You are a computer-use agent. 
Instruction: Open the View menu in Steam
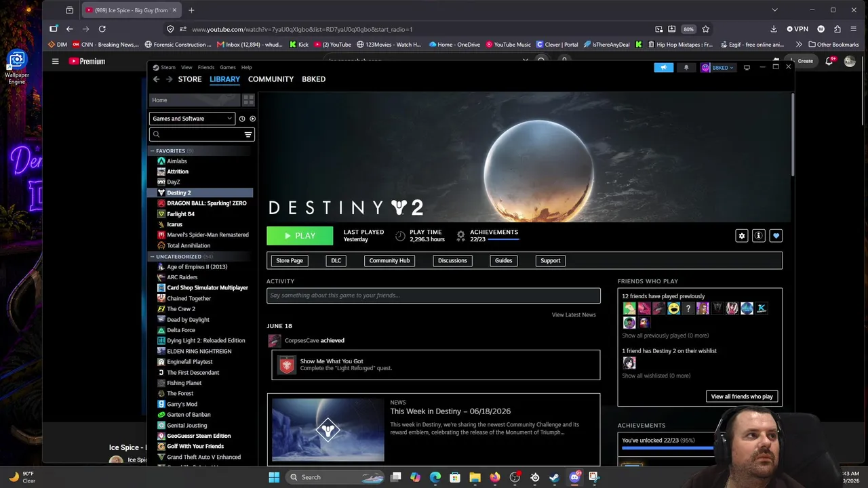coord(186,67)
